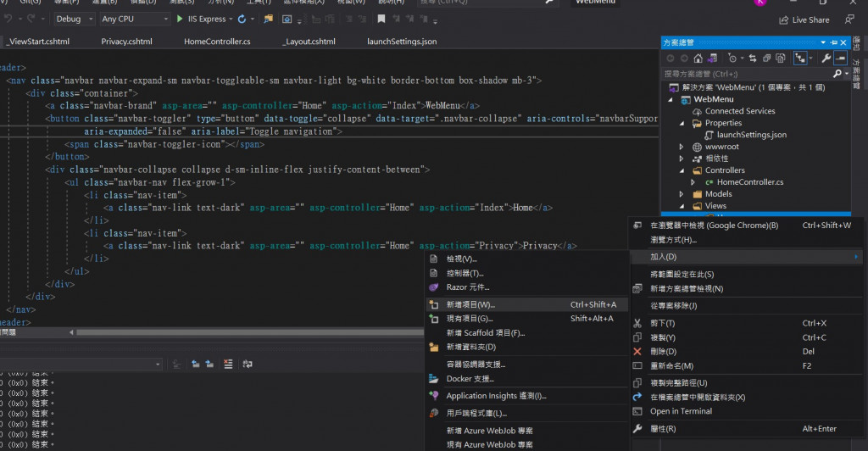
Task: Go to previous message in the Output toolbar
Action: click(x=196, y=364)
